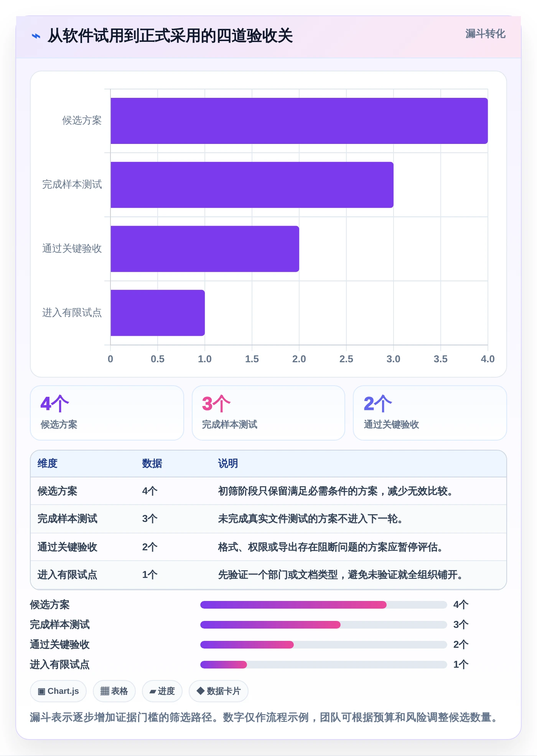This screenshot has width=537, height=756.
Task: Click the progress list label 通过关键验收
Action: pos(60,645)
